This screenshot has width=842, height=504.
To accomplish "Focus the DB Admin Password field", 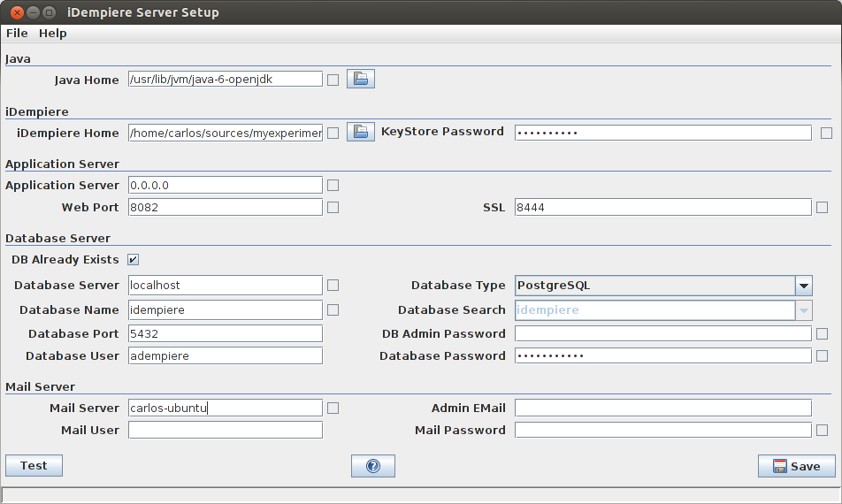I will [x=663, y=333].
